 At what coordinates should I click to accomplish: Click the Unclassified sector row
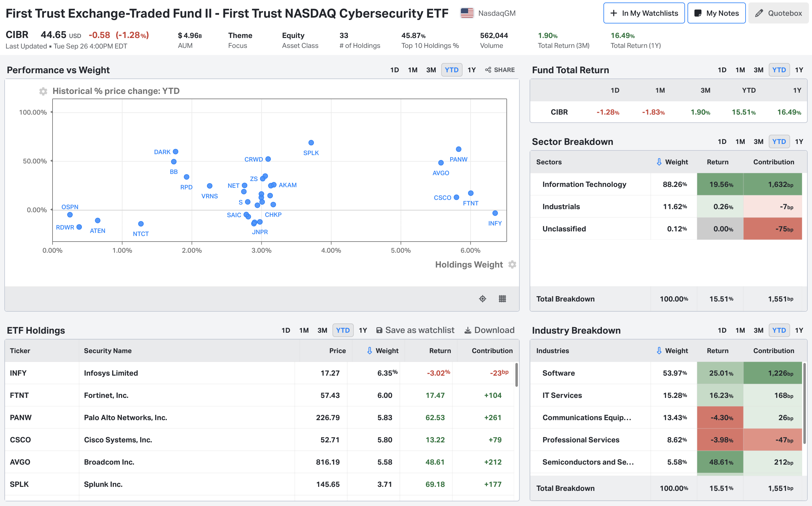[x=666, y=229]
